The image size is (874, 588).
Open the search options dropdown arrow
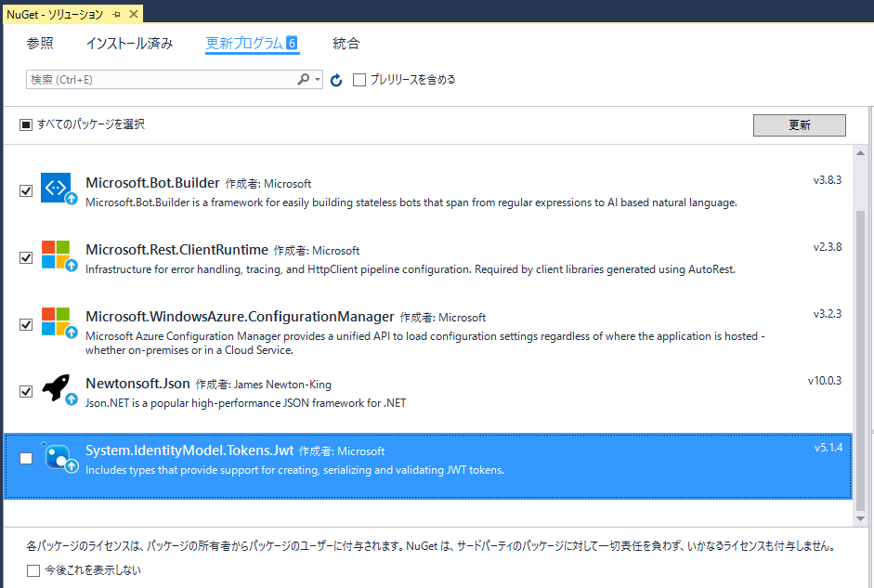317,80
